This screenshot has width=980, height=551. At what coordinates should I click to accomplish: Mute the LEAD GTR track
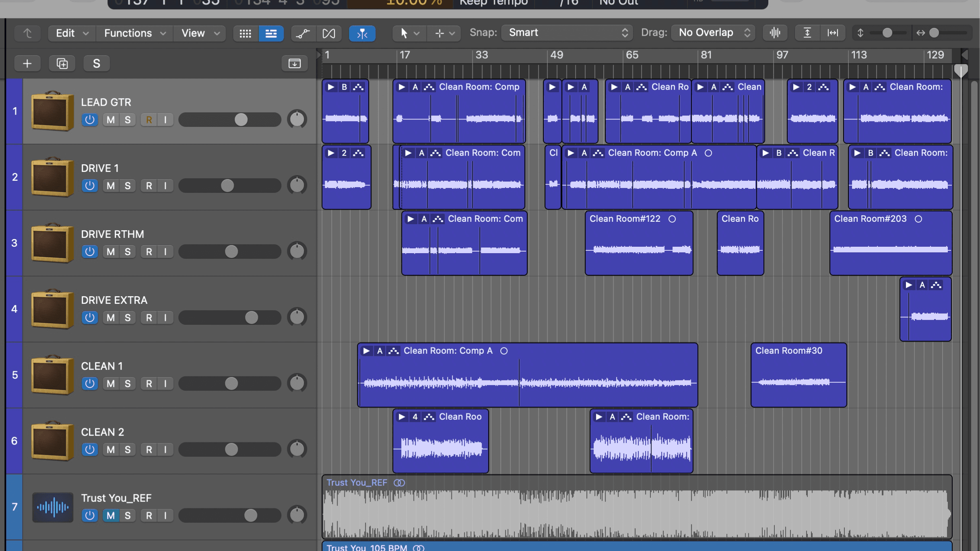111,120
